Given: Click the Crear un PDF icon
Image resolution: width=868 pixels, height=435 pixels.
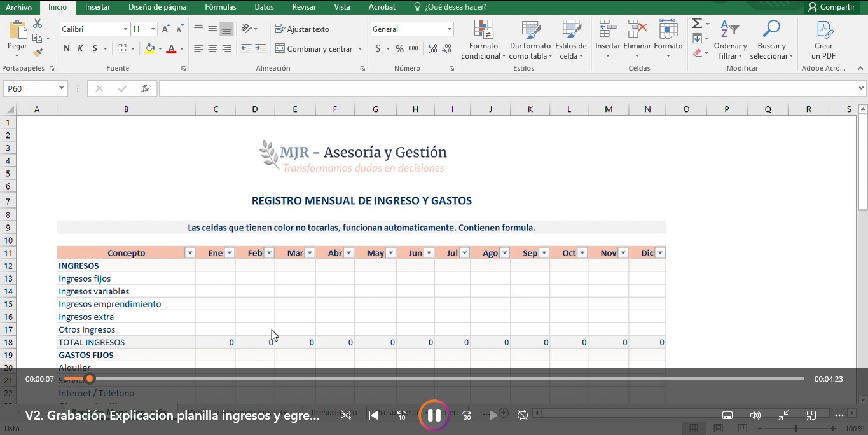Looking at the screenshot, I should point(823,39).
